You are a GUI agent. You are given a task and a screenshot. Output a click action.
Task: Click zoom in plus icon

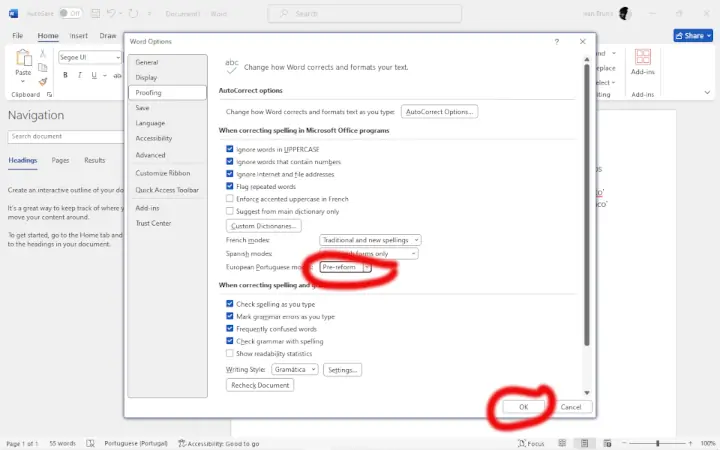(690, 443)
